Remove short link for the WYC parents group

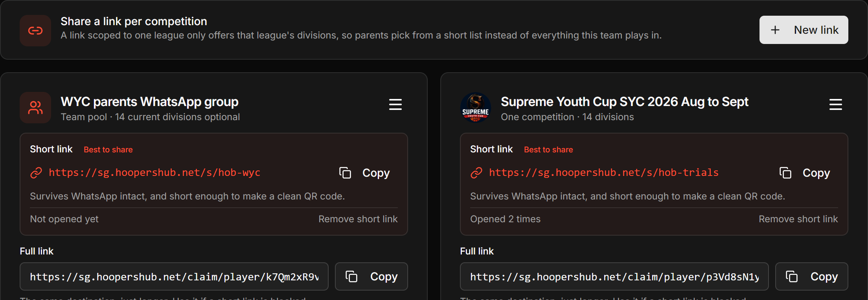[x=358, y=219]
